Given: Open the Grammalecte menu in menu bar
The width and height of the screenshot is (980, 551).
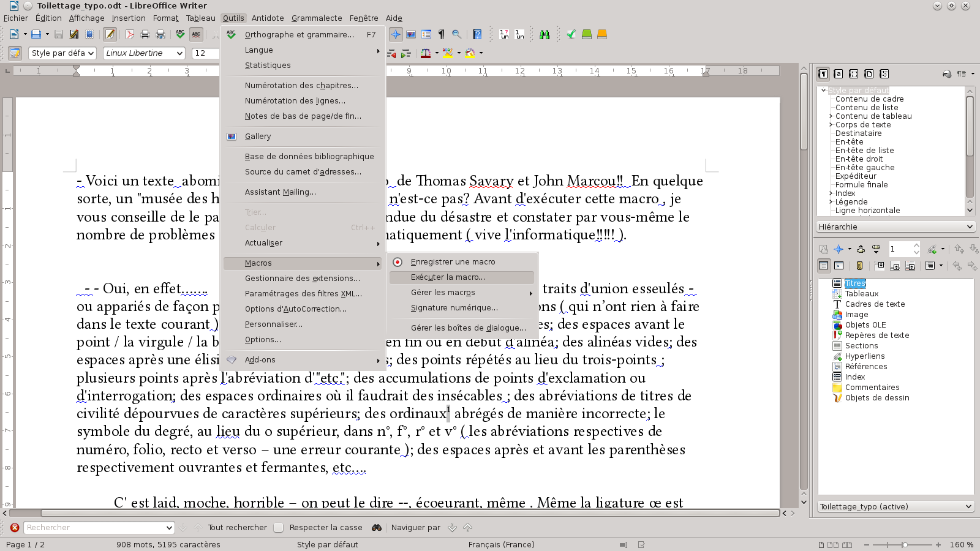Looking at the screenshot, I should [x=317, y=18].
